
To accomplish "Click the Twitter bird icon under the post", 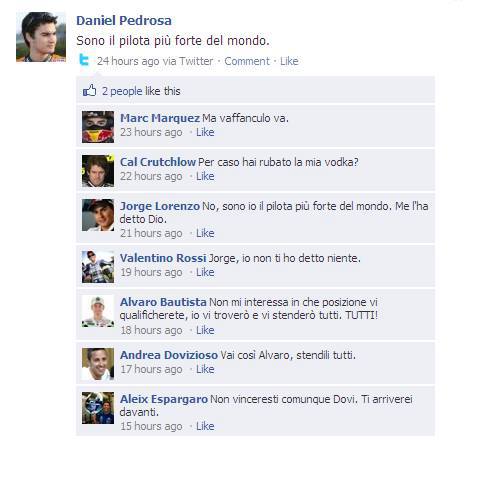I will coord(84,60).
